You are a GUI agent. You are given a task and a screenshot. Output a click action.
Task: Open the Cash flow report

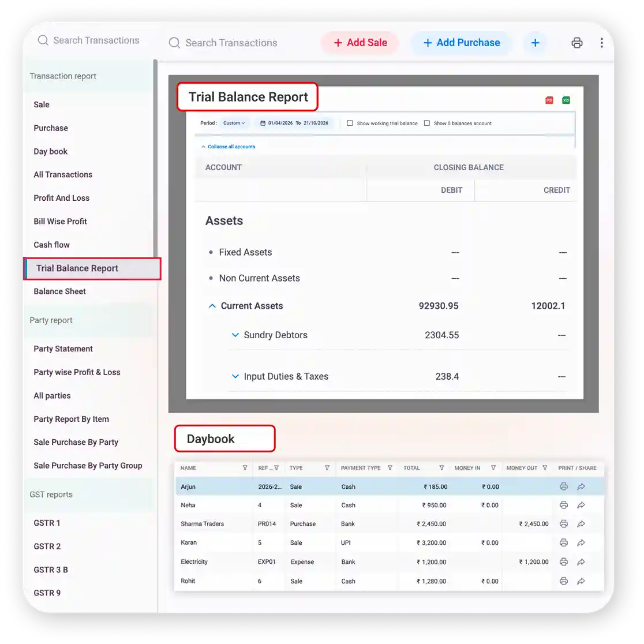[x=51, y=245]
